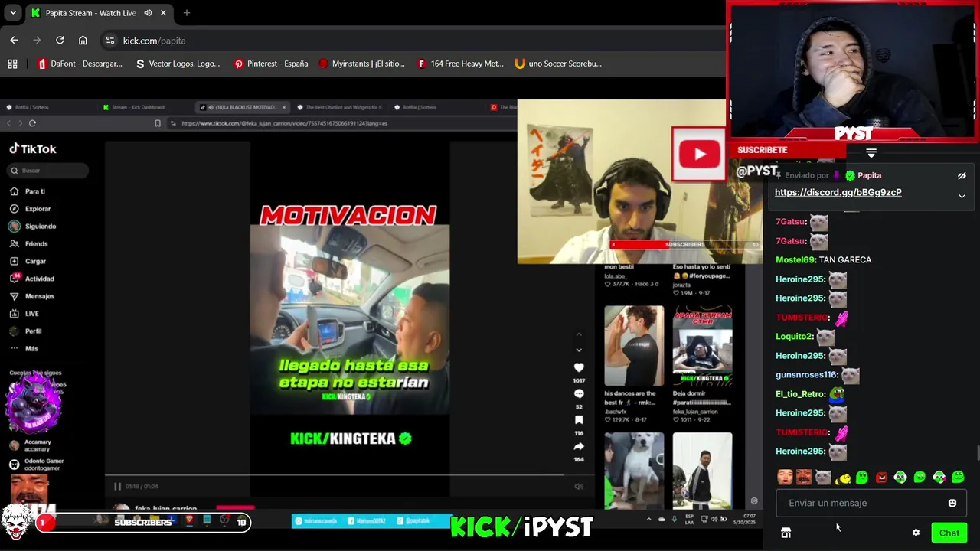Open user Mostel69 in chat
This screenshot has width=980, height=551.
[795, 260]
